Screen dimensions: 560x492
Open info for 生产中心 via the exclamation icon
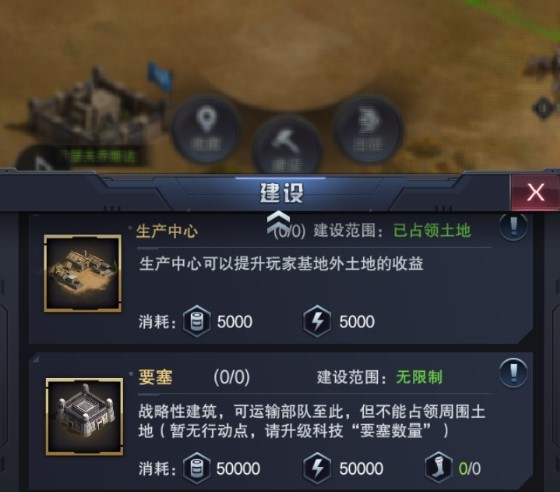click(513, 226)
